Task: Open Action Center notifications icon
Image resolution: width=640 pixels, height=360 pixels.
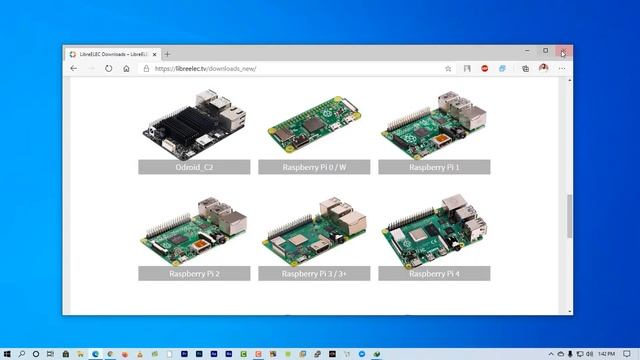Action: 627,354
